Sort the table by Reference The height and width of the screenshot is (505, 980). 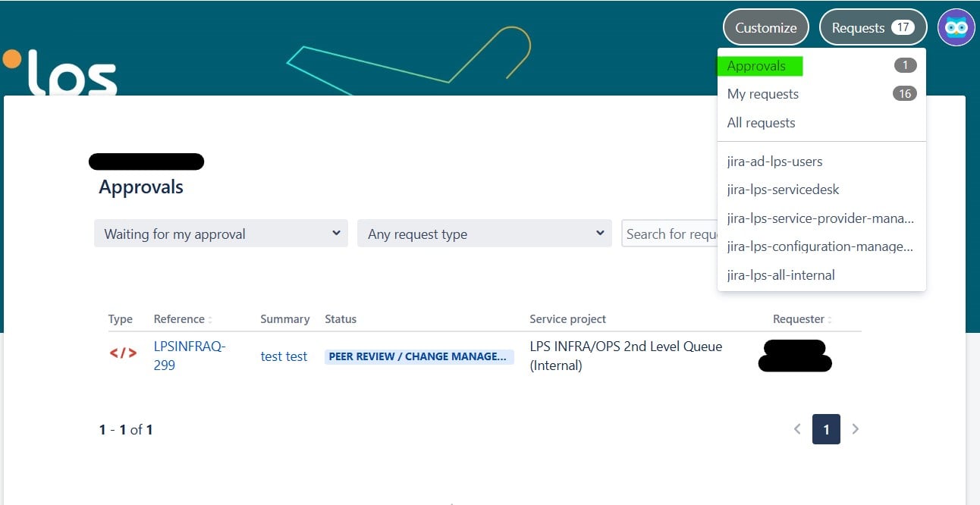(183, 319)
